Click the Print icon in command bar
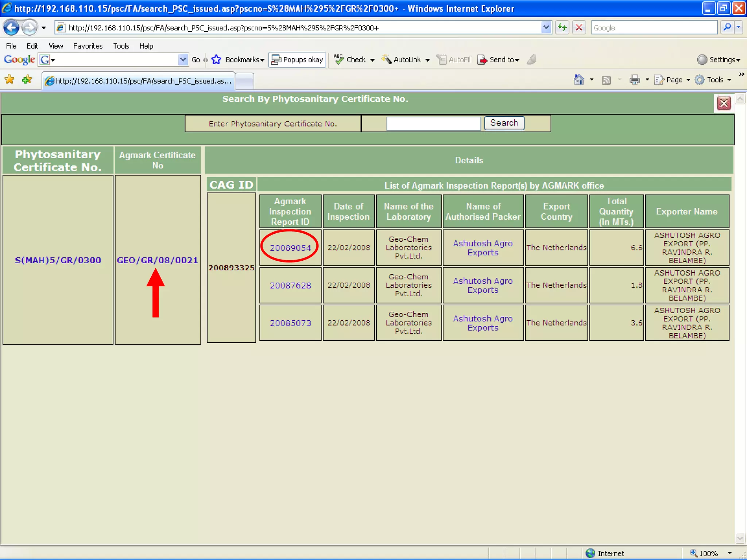The width and height of the screenshot is (747, 560). 635,80
